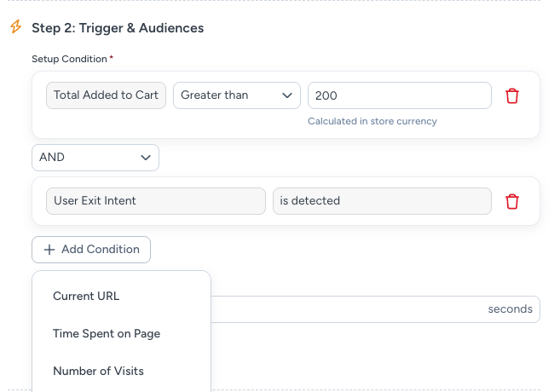Click the Add Condition button
Image resolution: width=554 pixels, height=392 pixels.
(91, 250)
